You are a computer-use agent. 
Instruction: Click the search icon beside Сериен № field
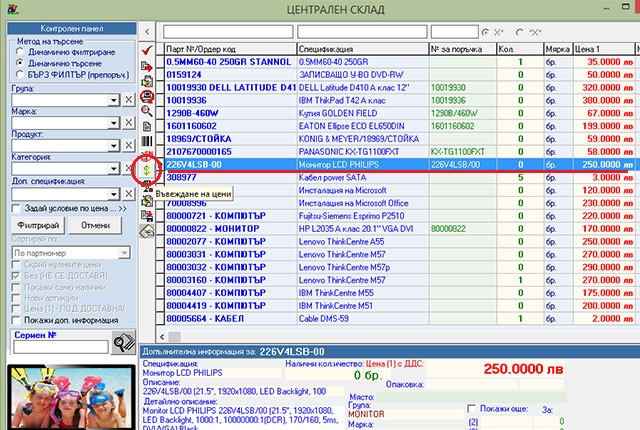click(124, 342)
